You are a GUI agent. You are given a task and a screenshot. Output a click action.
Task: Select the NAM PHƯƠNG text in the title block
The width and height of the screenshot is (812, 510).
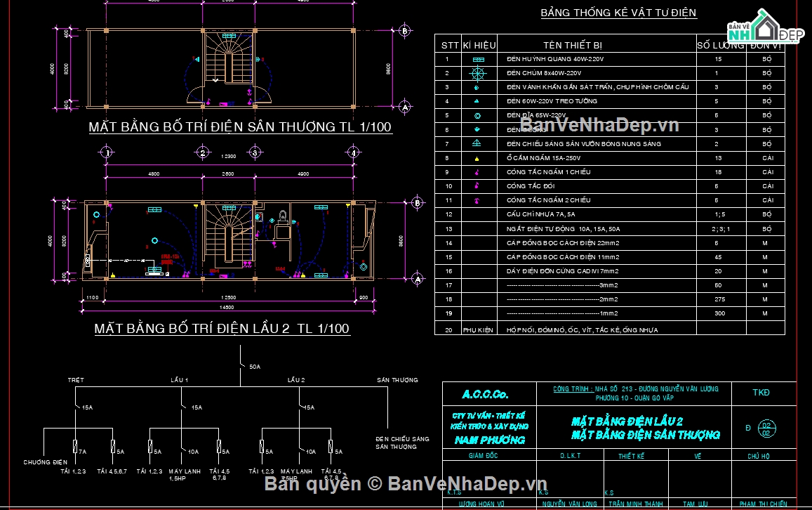tap(490, 440)
